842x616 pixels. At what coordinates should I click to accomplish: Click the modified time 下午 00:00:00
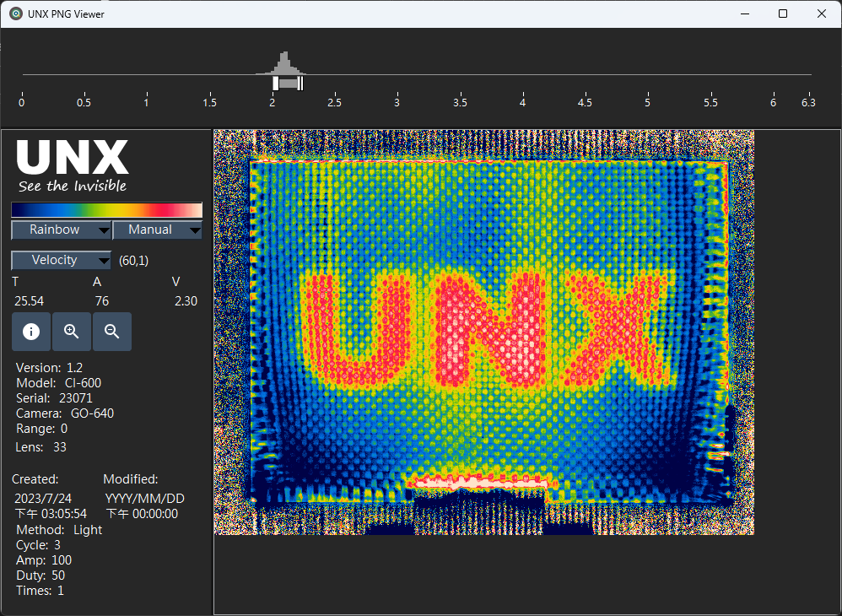click(143, 514)
